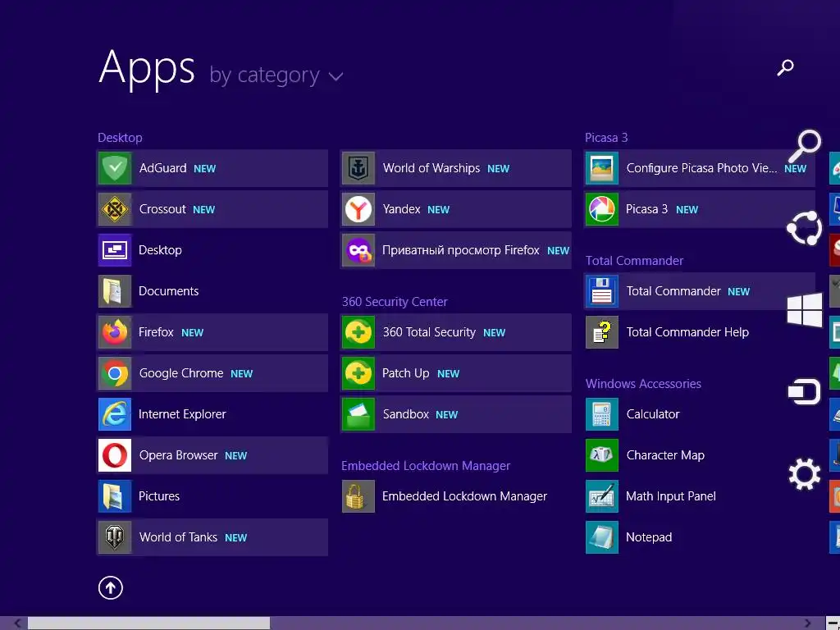Image resolution: width=840 pixels, height=630 pixels.
Task: Open the 'by category' sort dropdown
Action: point(276,75)
